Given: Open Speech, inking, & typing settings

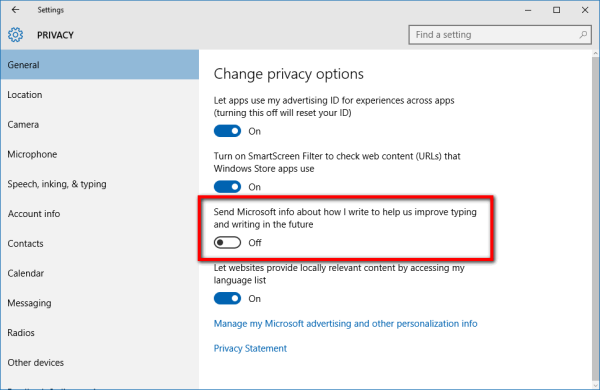Looking at the screenshot, I should point(100,184).
